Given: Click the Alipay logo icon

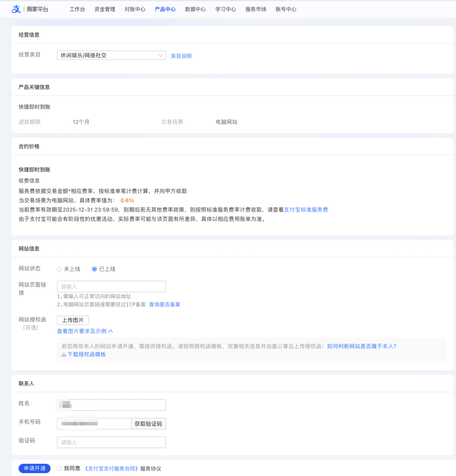Looking at the screenshot, I should [x=16, y=9].
